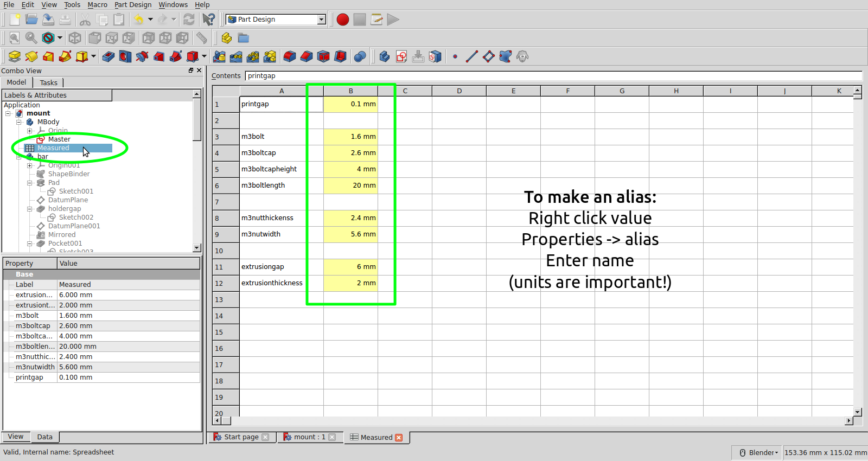Viewport: 868px width, 461px height.
Task: Click the Cut scissors icon
Action: (x=85, y=20)
